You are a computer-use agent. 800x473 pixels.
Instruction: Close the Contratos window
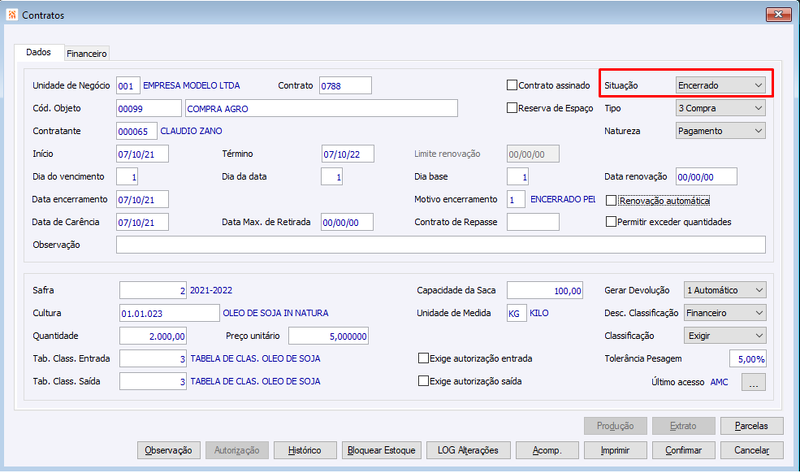779,14
